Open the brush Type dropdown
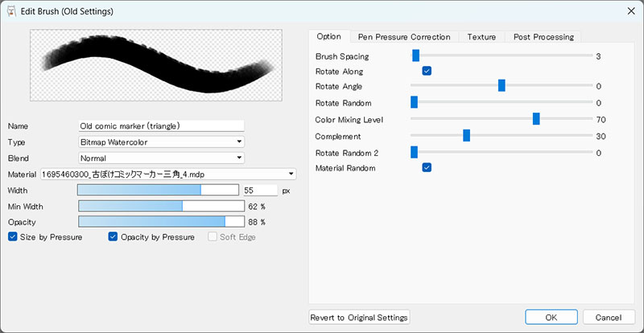 [162, 142]
